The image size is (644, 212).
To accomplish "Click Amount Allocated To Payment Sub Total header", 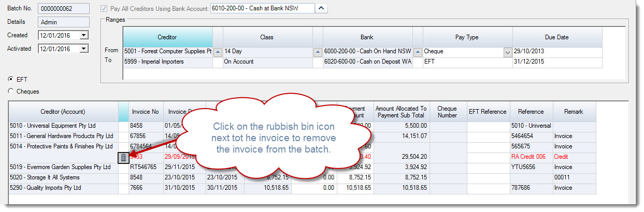I will (401, 112).
